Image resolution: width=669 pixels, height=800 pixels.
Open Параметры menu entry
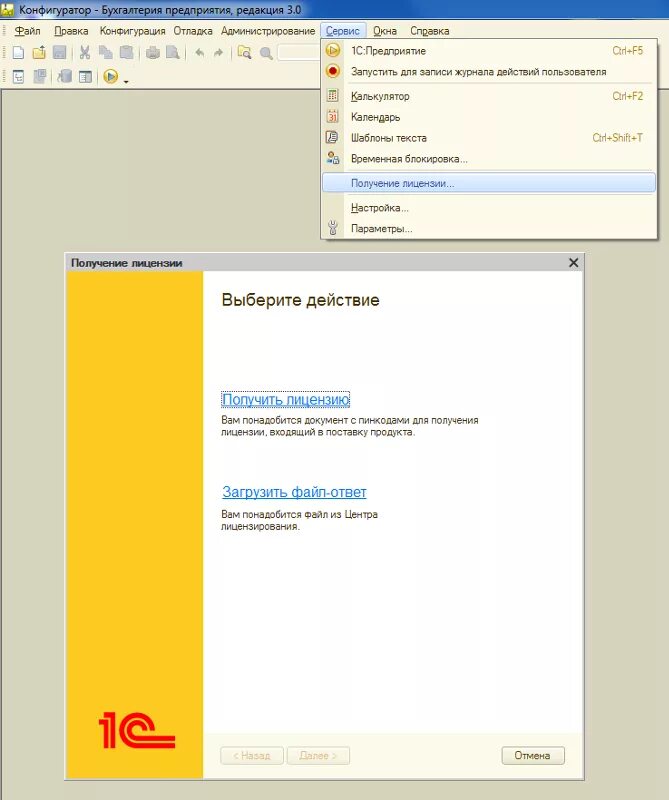coord(489,229)
